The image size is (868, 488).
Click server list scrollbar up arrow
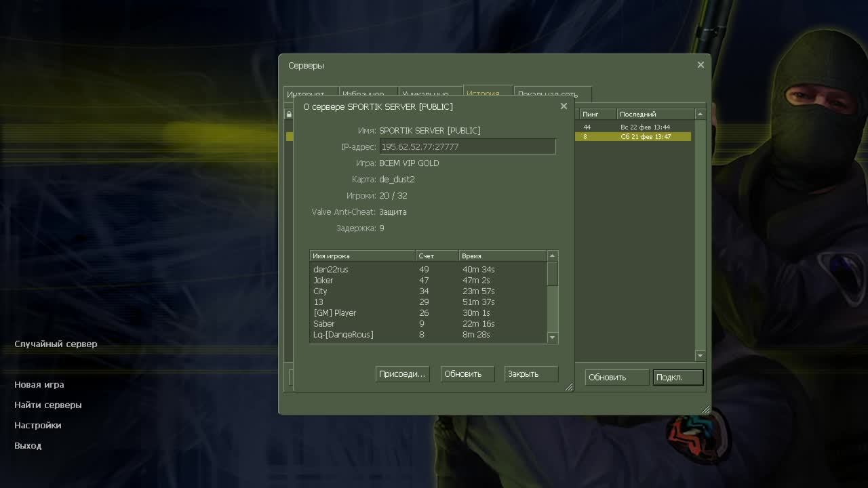click(701, 114)
